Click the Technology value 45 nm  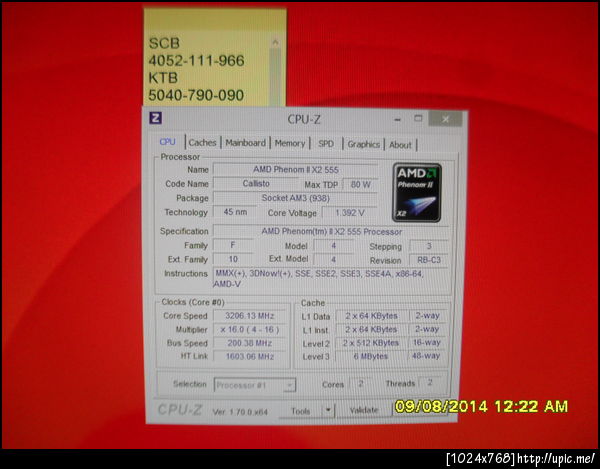(x=235, y=212)
